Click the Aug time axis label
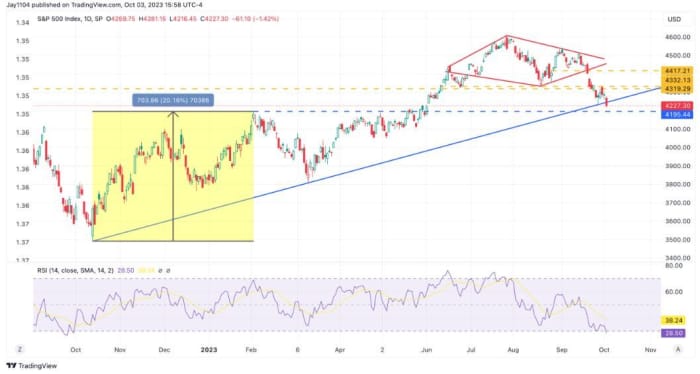 (513, 350)
